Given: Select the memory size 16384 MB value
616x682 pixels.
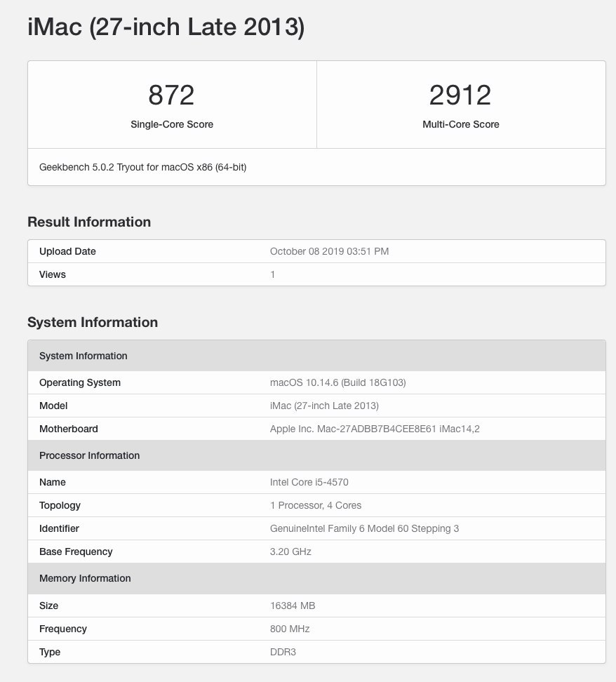Looking at the screenshot, I should click(293, 606).
